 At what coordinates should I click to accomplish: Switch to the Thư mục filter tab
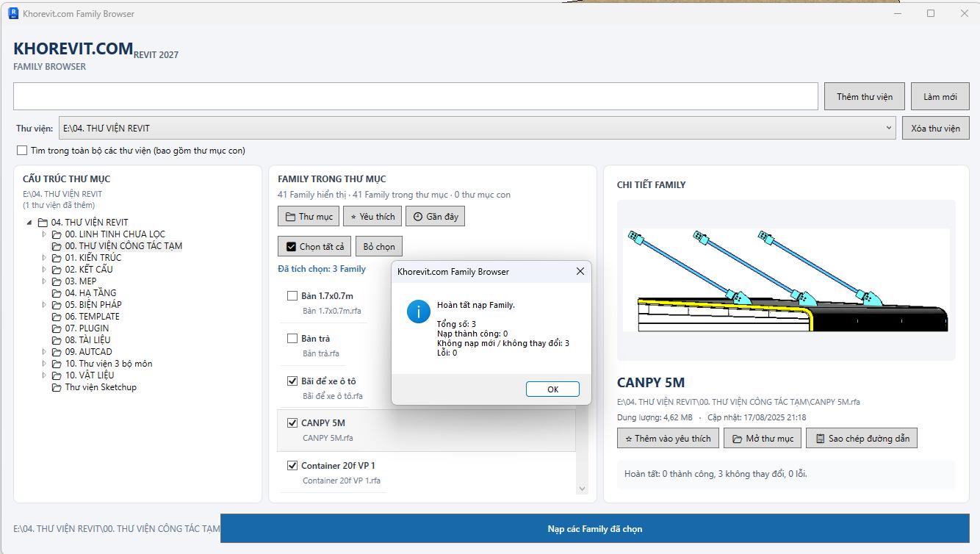(x=309, y=217)
